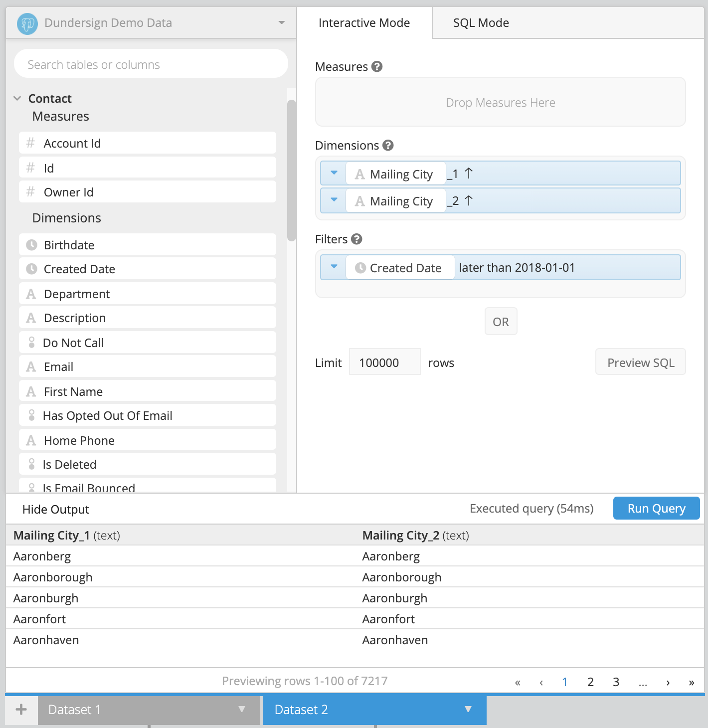Select the Owner Id measure
708x728 pixels.
[x=148, y=192]
